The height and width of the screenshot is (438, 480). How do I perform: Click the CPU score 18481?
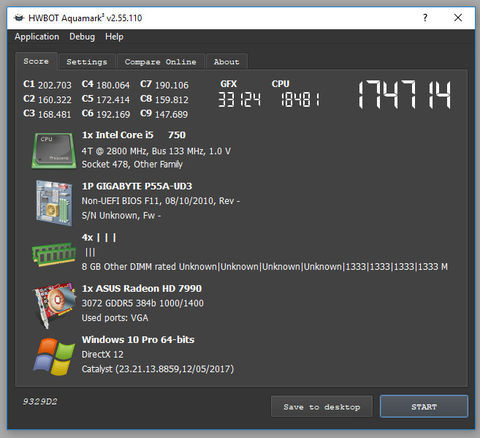[300, 100]
